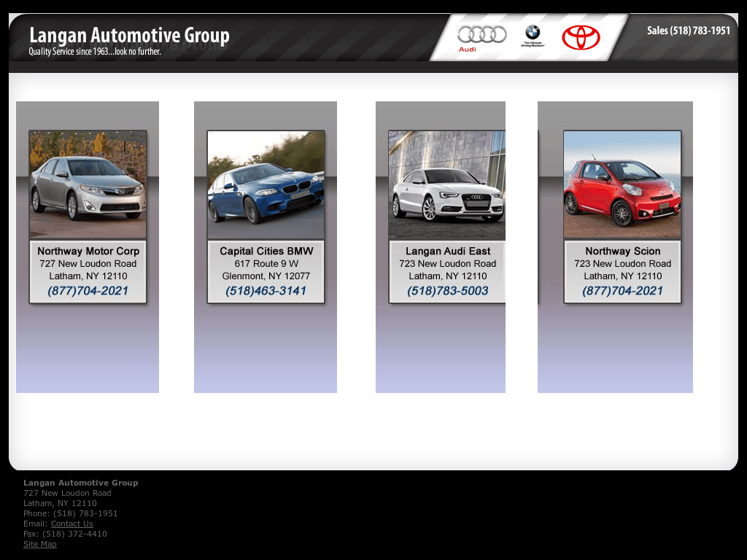This screenshot has width=747, height=560.
Task: Open the white Audi coupe photo
Action: (x=447, y=184)
